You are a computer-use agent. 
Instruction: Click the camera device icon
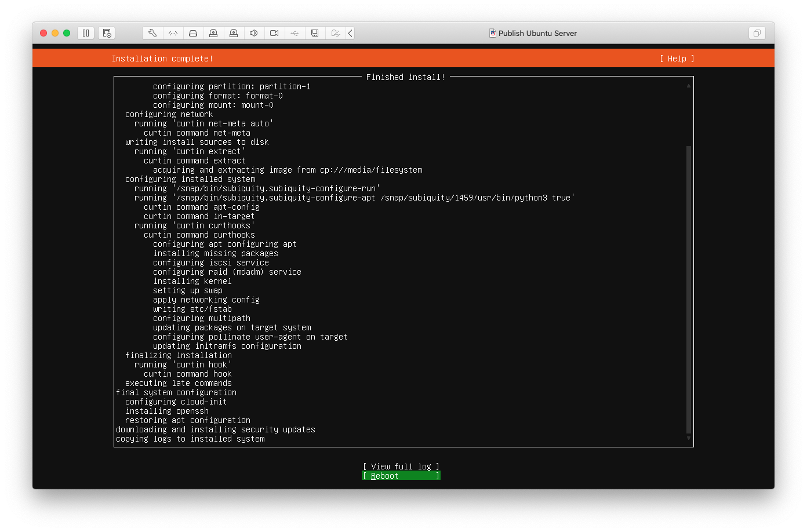(x=274, y=33)
